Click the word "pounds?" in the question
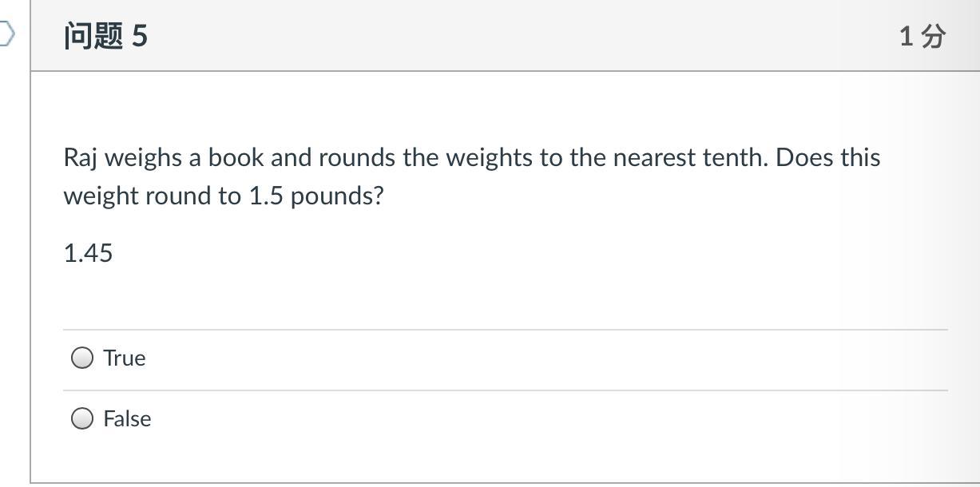The height and width of the screenshot is (487, 980). (x=337, y=196)
